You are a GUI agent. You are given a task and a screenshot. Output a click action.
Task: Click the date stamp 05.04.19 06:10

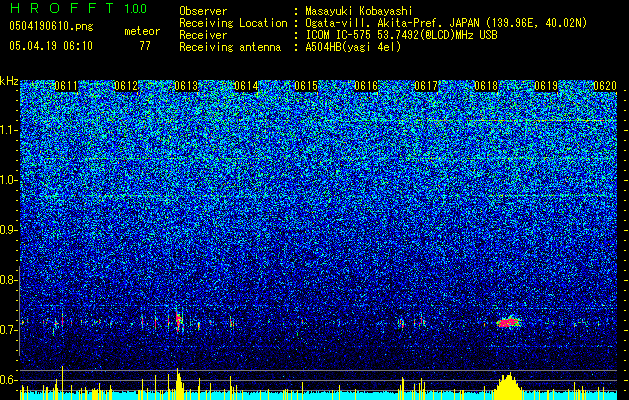[x=51, y=46]
